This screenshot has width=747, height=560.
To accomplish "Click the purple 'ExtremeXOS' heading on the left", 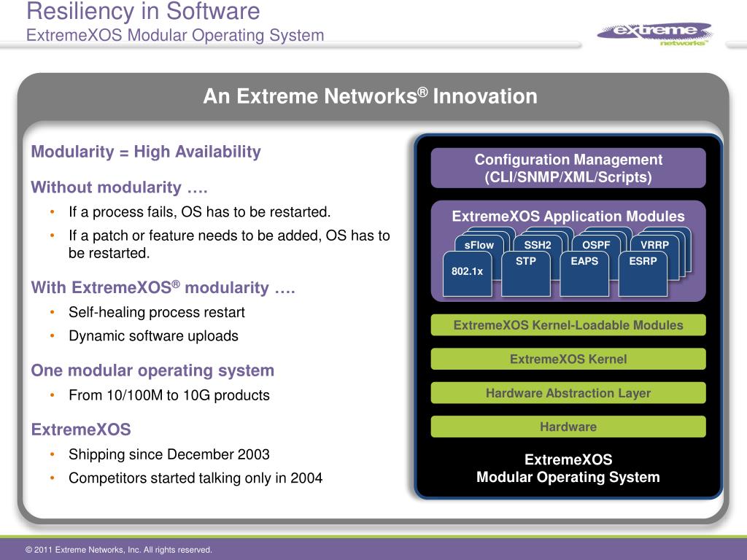I will (81, 429).
